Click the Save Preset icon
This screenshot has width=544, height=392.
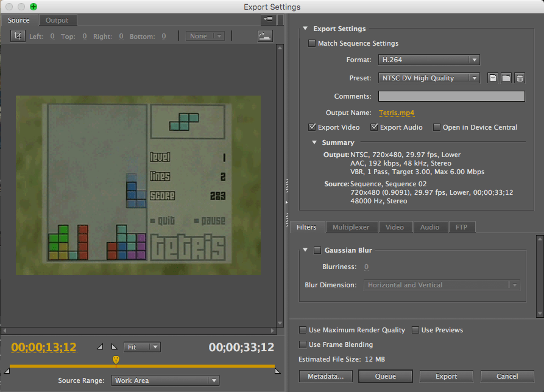pyautogui.click(x=493, y=78)
